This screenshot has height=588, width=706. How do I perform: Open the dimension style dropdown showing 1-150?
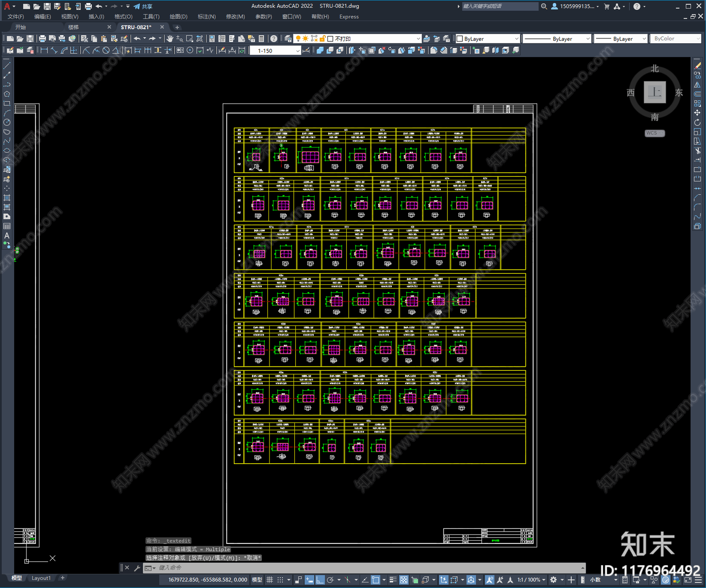coord(275,51)
